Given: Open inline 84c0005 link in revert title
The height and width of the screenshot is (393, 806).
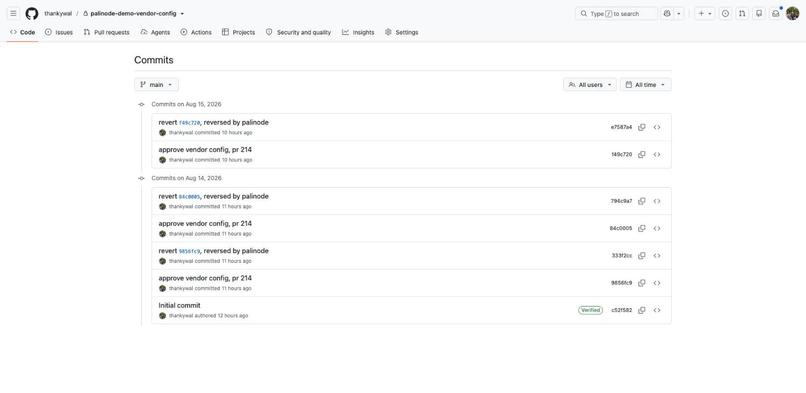Looking at the screenshot, I should 189,197.
